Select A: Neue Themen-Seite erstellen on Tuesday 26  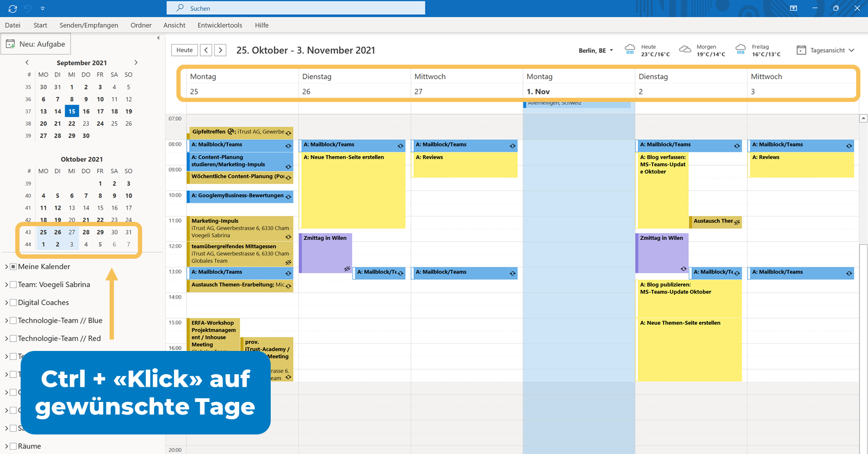tap(353, 190)
